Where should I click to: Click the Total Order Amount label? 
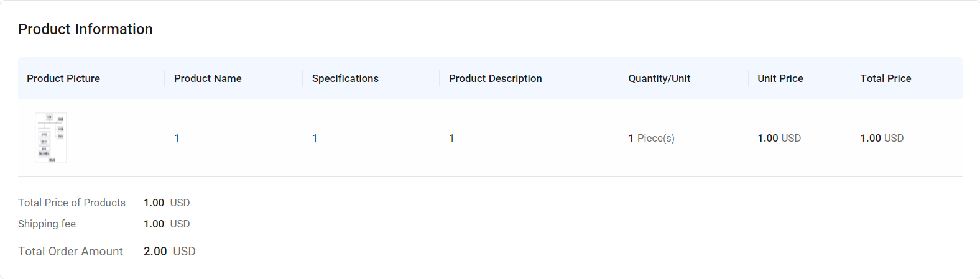coord(70,251)
